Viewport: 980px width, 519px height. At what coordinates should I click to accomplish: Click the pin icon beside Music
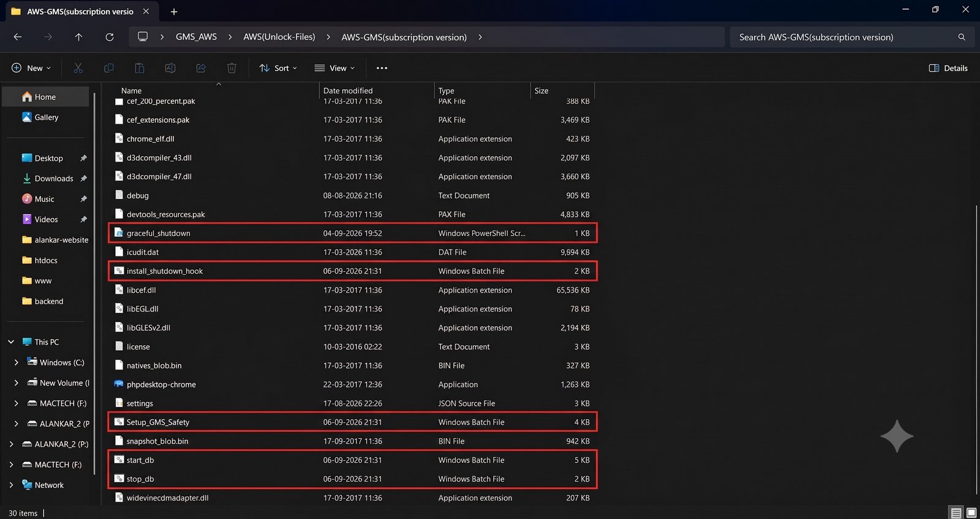pyautogui.click(x=83, y=199)
